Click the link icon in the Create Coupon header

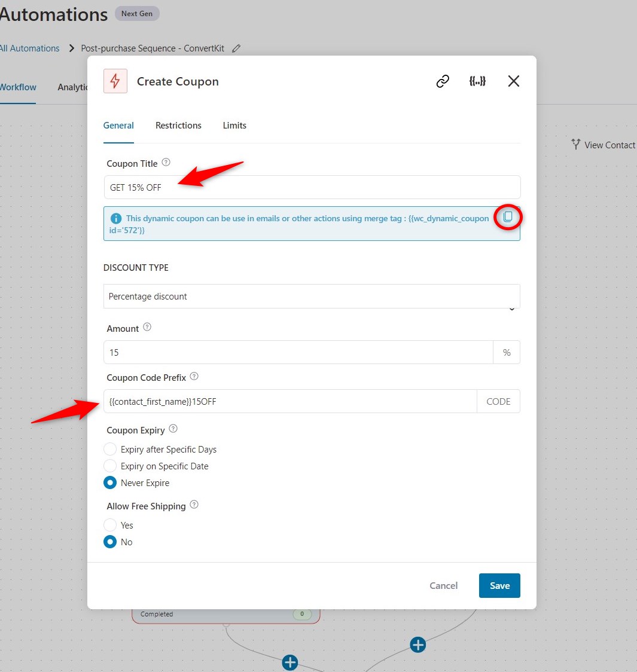pos(442,81)
